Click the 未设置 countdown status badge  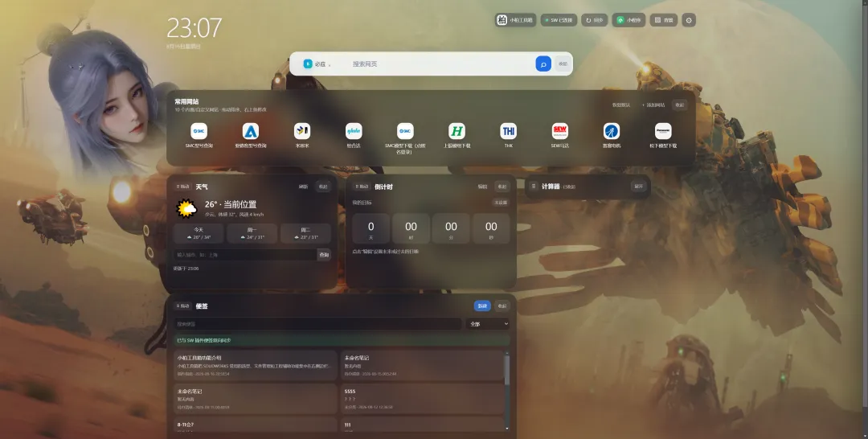point(501,203)
